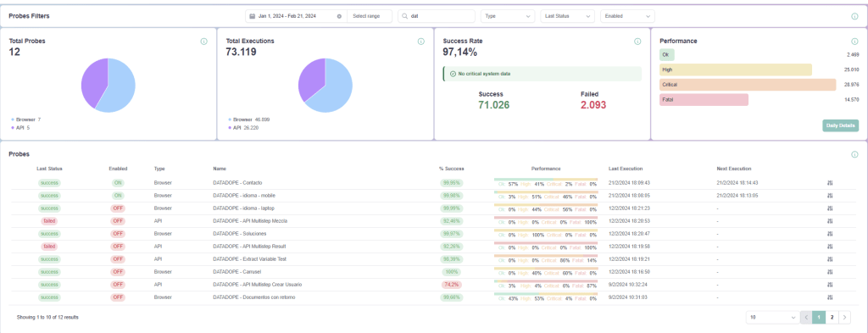
Task: Open settings icon for DATADOPE - idioma - laptop
Action: point(829,208)
